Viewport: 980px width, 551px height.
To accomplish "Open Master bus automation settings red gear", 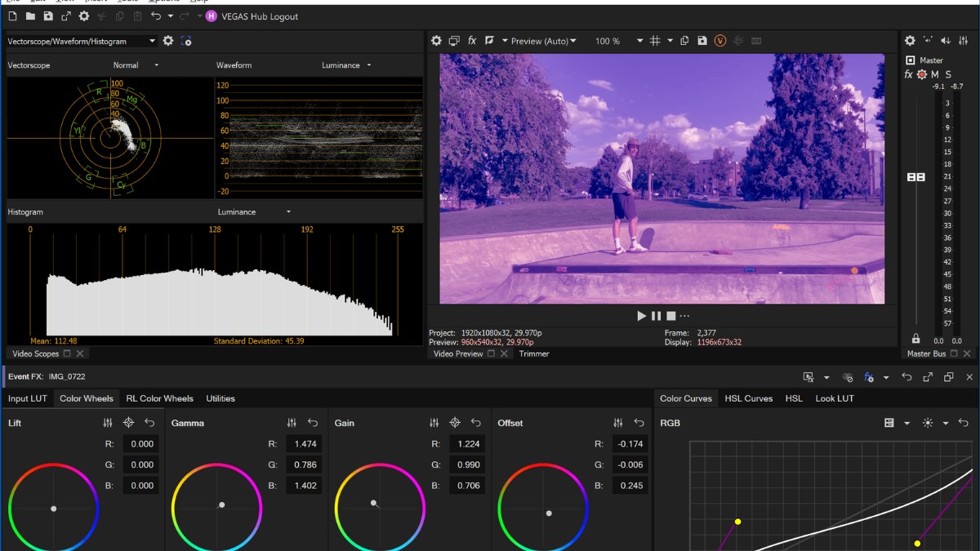I will [922, 75].
